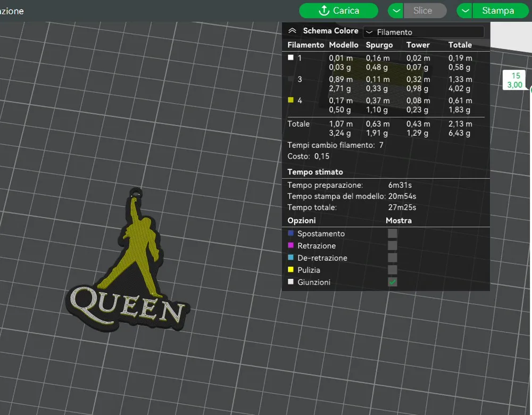Open the Filamento color scheme dropdown
The image size is (532, 415).
[x=424, y=32]
